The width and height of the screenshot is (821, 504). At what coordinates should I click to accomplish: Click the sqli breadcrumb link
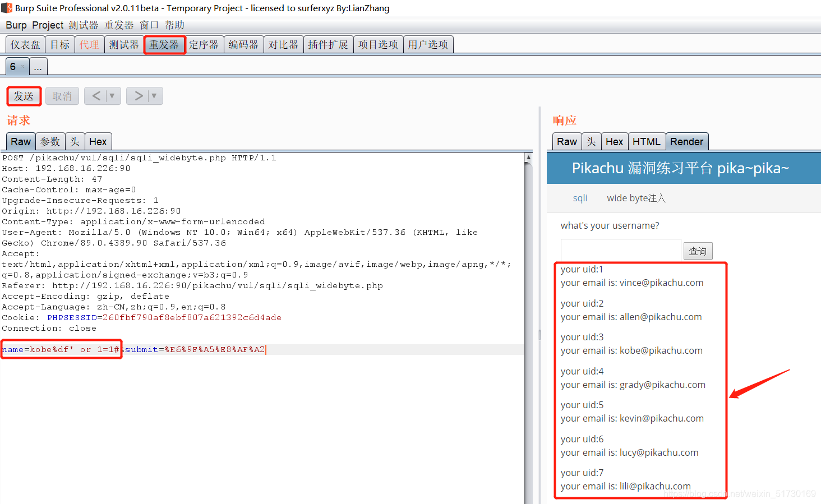click(580, 198)
